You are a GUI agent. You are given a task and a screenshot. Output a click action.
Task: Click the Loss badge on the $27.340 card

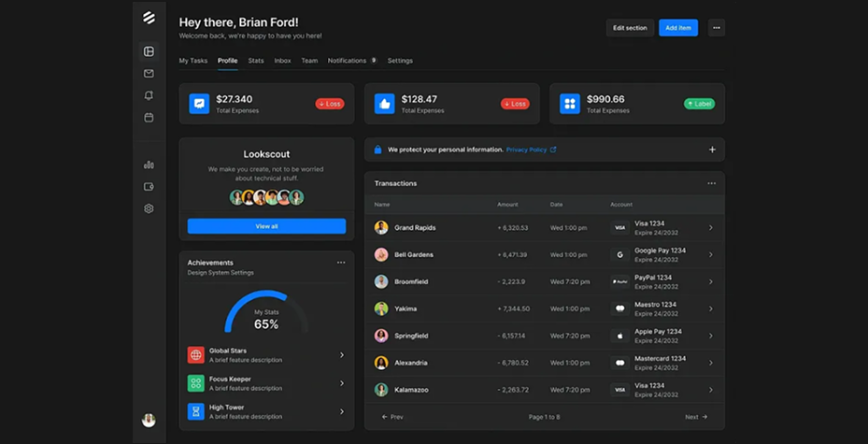330,104
